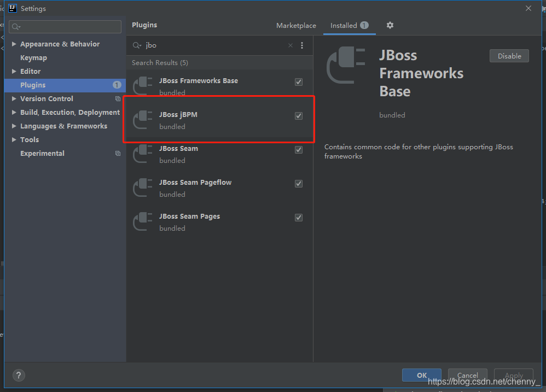The width and height of the screenshot is (546, 392).
Task: Expand Build, Execution, Deployment arrow
Action: pyautogui.click(x=14, y=112)
